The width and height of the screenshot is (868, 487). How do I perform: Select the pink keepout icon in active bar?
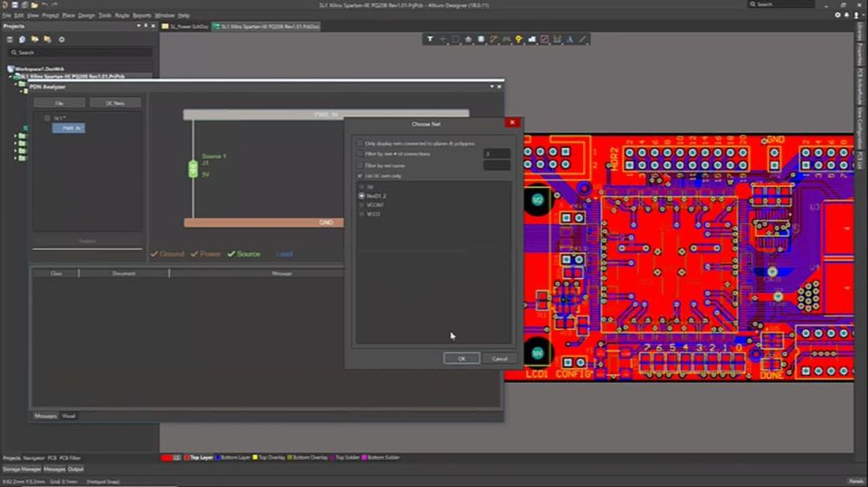pyautogui.click(x=544, y=39)
